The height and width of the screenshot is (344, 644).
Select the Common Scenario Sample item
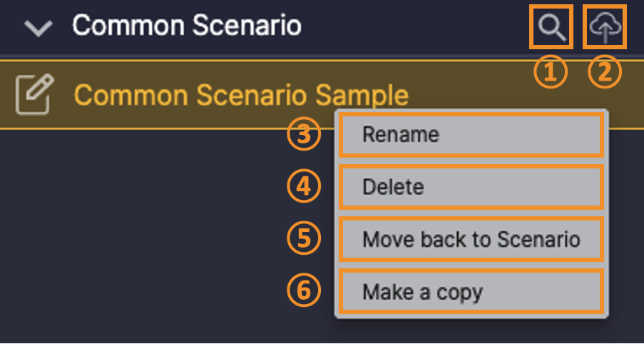[241, 96]
